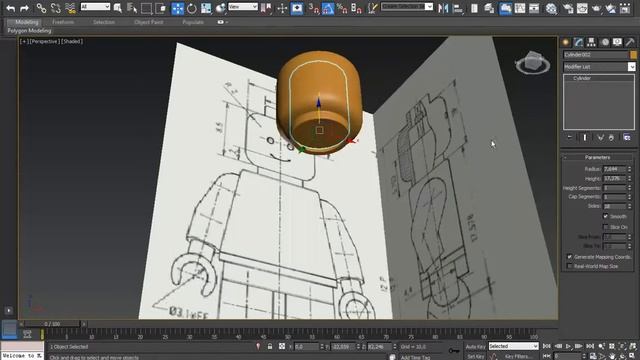The width and height of the screenshot is (640, 360).
Task: Click the Unlink Selection icon
Action: click(x=56, y=8)
